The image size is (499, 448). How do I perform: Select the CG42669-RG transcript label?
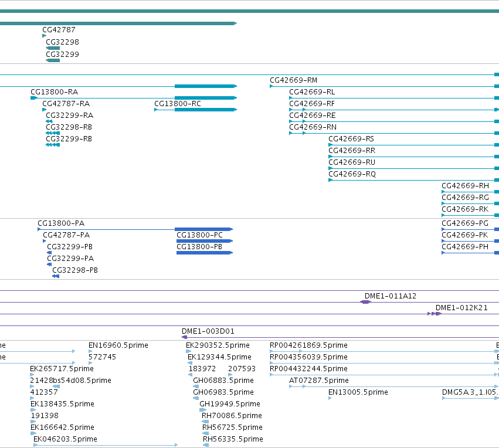[465, 198]
